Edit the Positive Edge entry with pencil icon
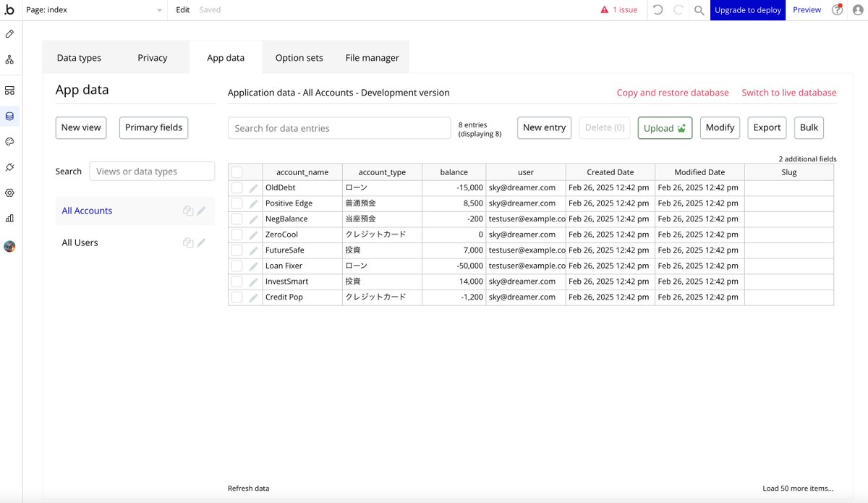 pyautogui.click(x=253, y=204)
